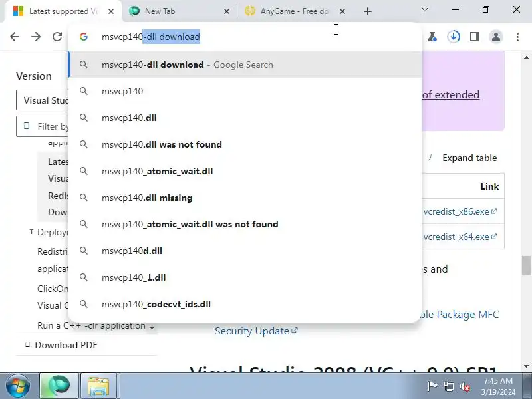This screenshot has width=532, height=399.
Task: Open Action Center flag icon
Action: 432,386
